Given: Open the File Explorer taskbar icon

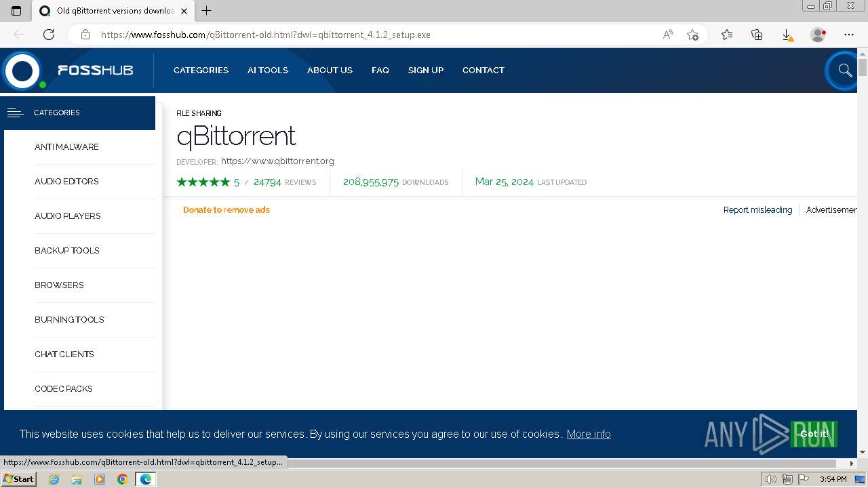Looking at the screenshot, I should pos(77,479).
